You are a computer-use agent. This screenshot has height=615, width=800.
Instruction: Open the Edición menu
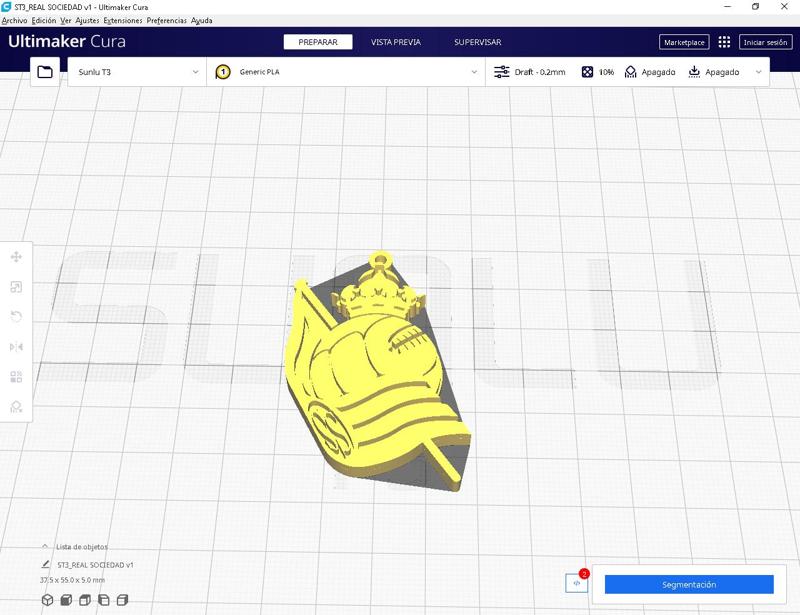(44, 20)
